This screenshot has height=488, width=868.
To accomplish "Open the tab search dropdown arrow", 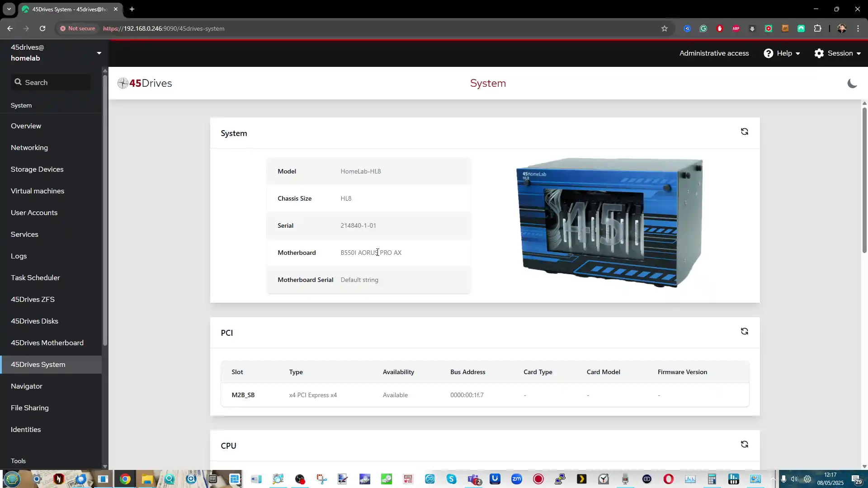I will 9,9.
